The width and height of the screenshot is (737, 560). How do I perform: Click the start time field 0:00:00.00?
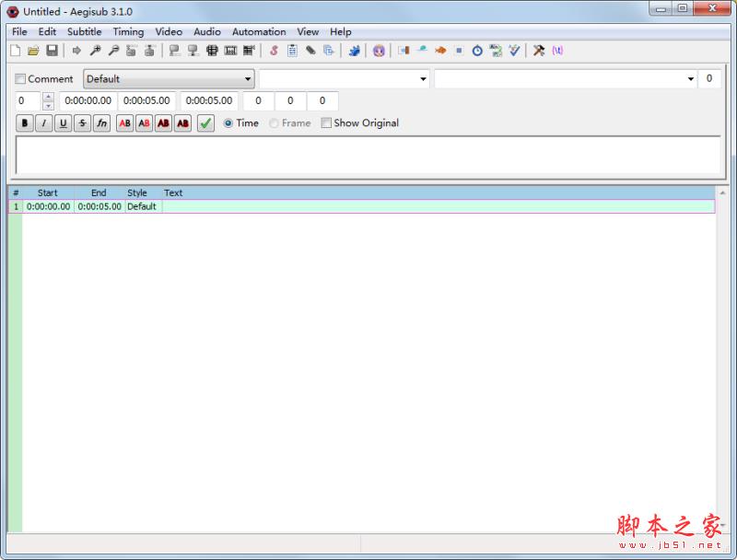(88, 100)
